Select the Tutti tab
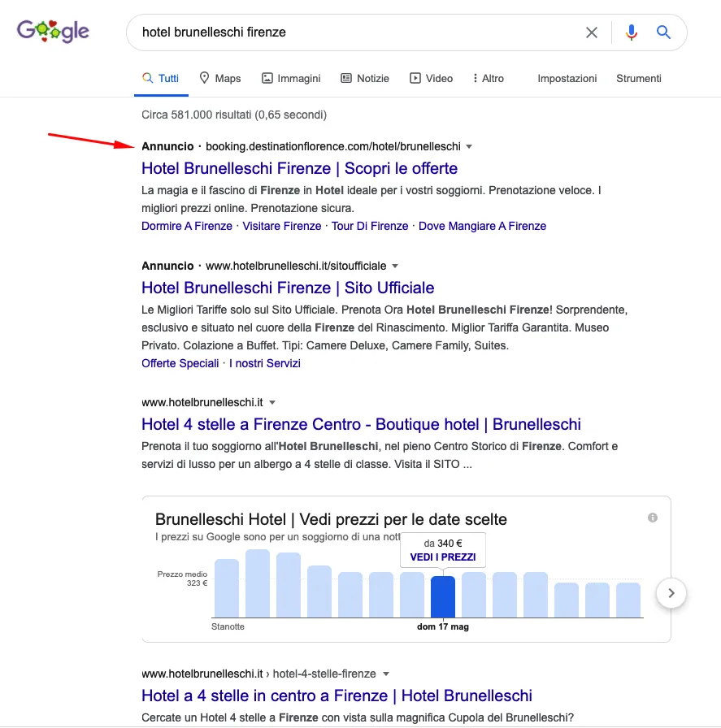721x728 pixels. click(x=161, y=79)
